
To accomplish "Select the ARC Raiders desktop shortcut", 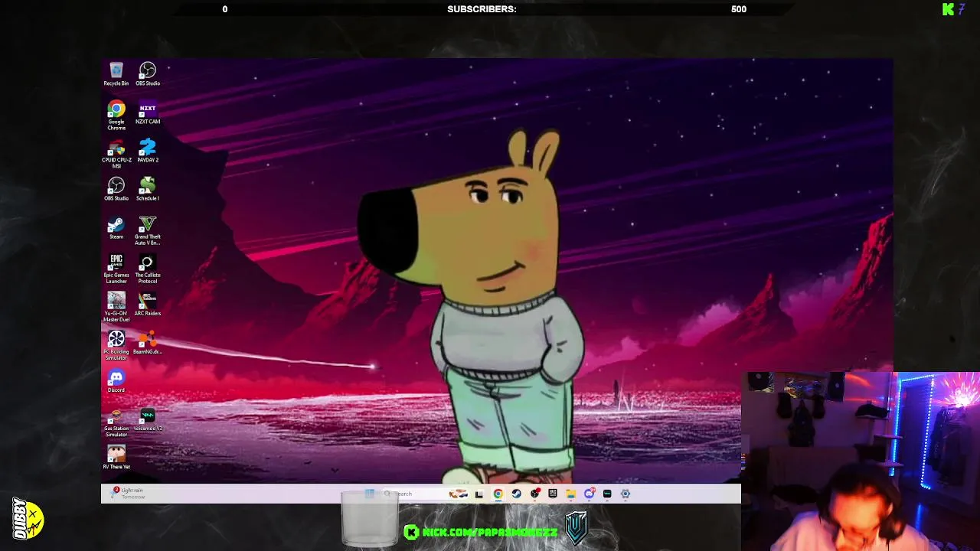I will pos(148,305).
